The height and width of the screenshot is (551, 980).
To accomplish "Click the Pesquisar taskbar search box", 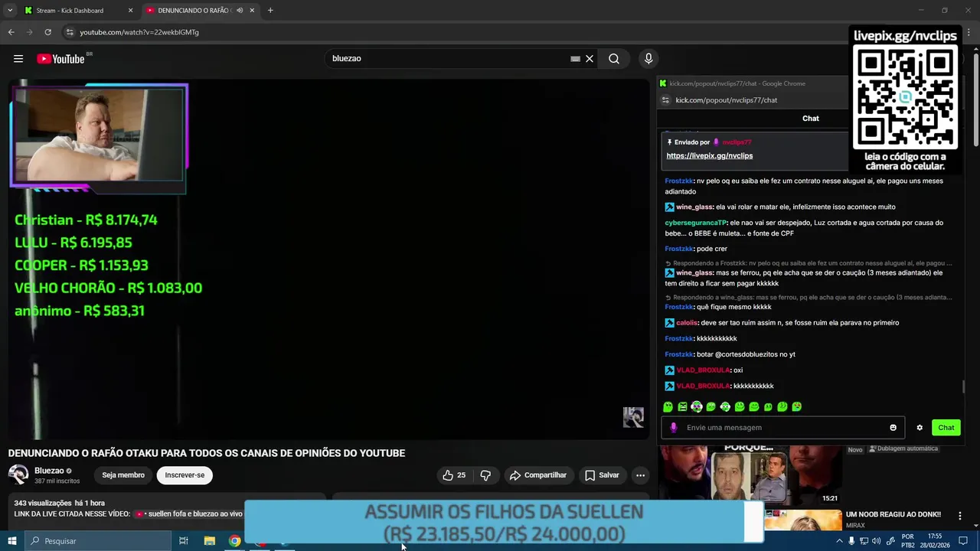I will point(98,541).
